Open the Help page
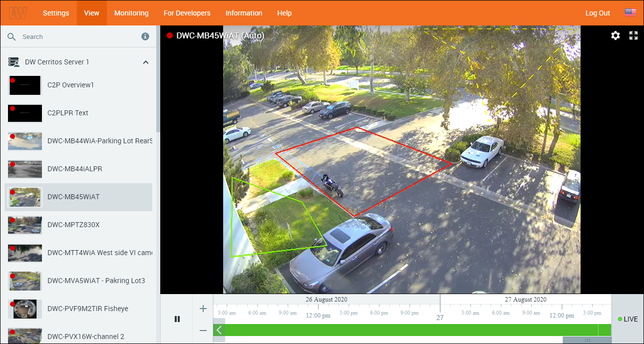 pos(284,13)
